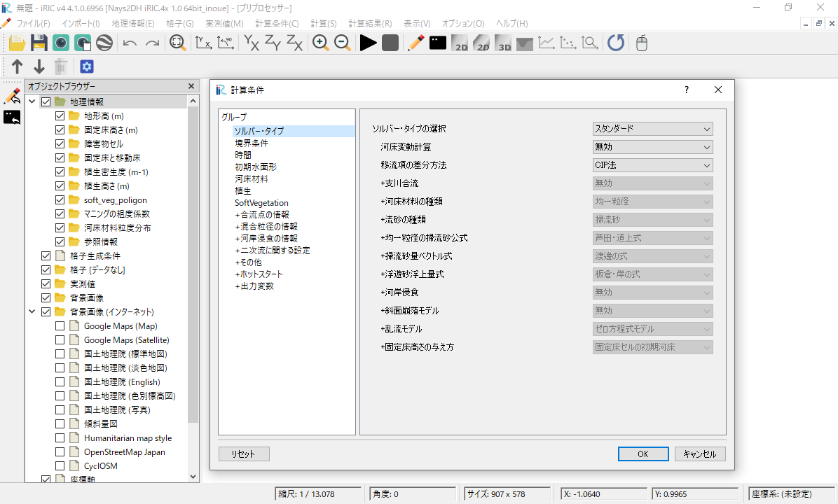Click the zoom in magnifier icon
The height and width of the screenshot is (504, 838).
321,43
